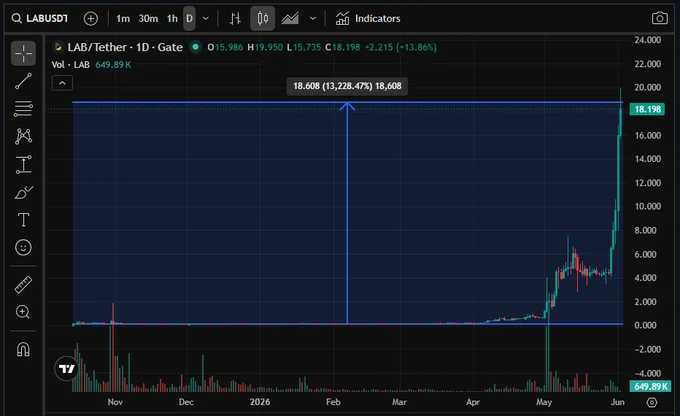Viewport: 680px width, 416px height.
Task: Open the Indicators menu
Action: point(368,19)
